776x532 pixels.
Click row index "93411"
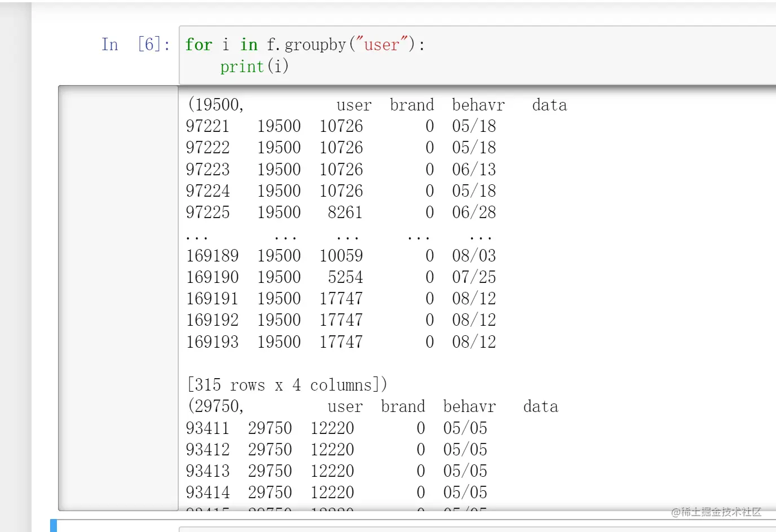[208, 428]
